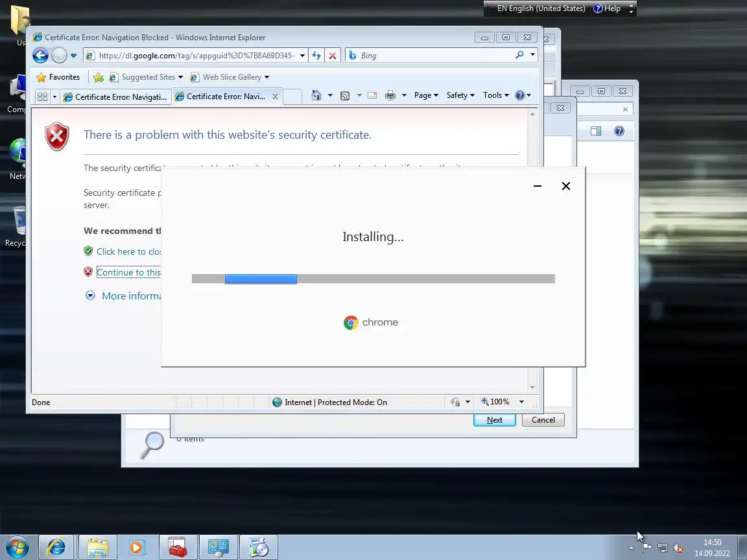Expand the tab list dropdown arrow
747x560 pixels.
pos(54,97)
